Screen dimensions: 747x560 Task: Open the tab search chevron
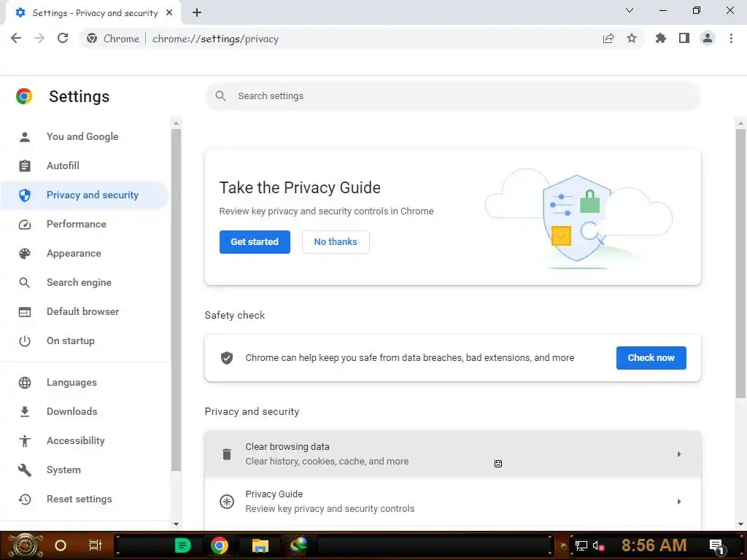coord(630,10)
